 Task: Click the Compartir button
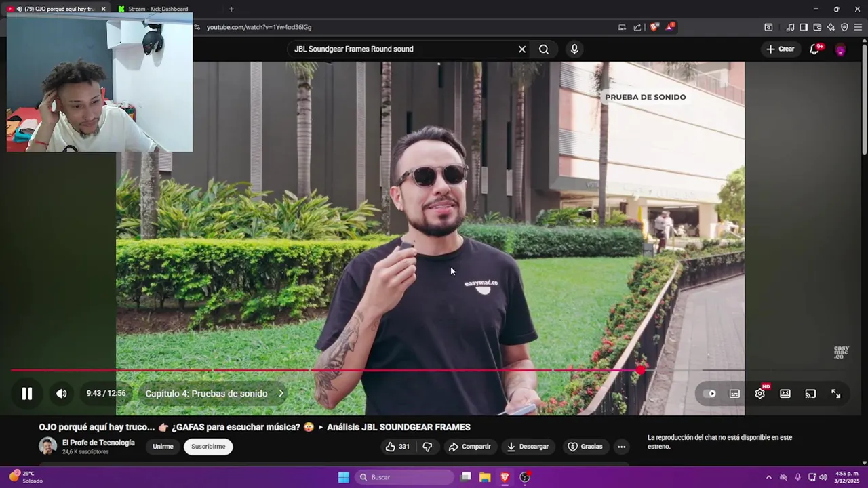pos(469,447)
